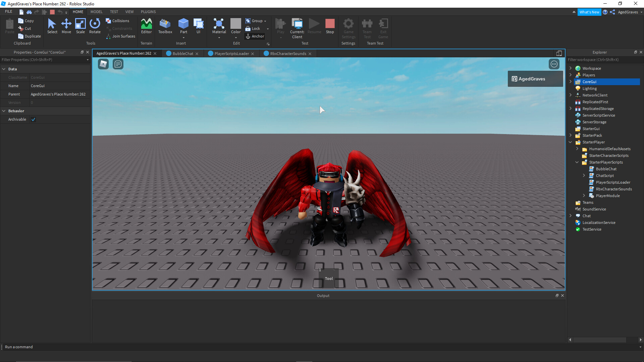This screenshot has width=644, height=362.
Task: Select the SoundService item
Action: [594, 209]
